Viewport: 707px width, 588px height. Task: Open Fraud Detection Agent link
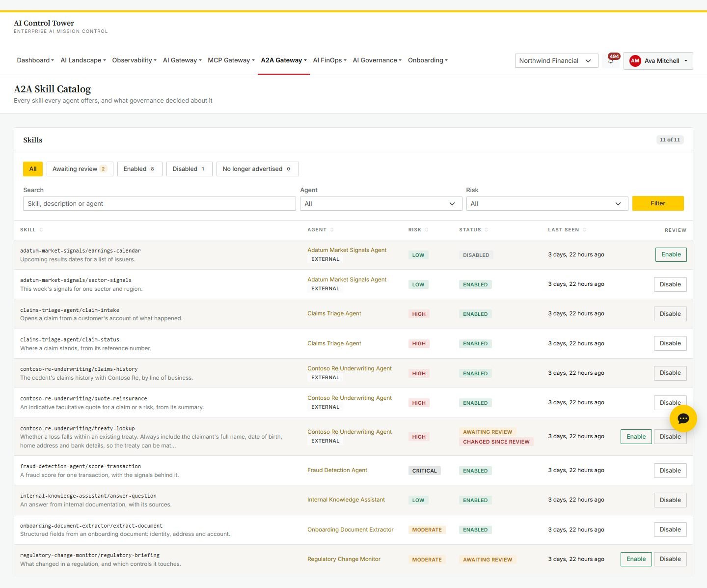click(x=337, y=470)
